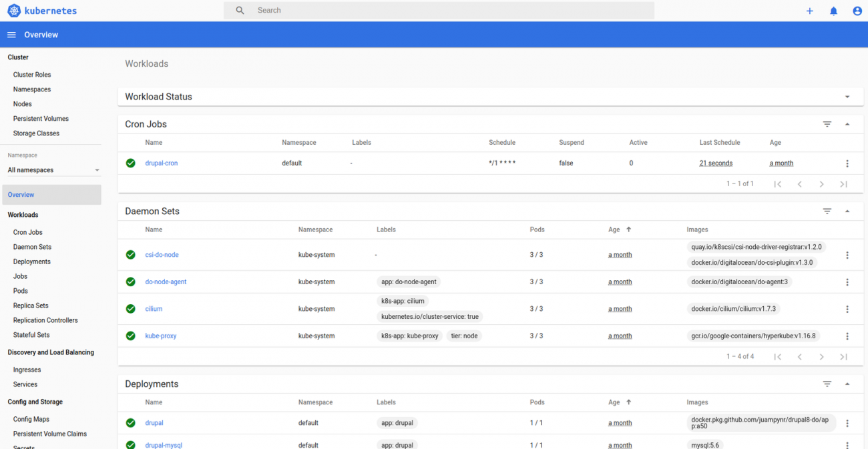Open Stateful Sets in sidebar
Screen dimensions: 868x449
(31, 335)
